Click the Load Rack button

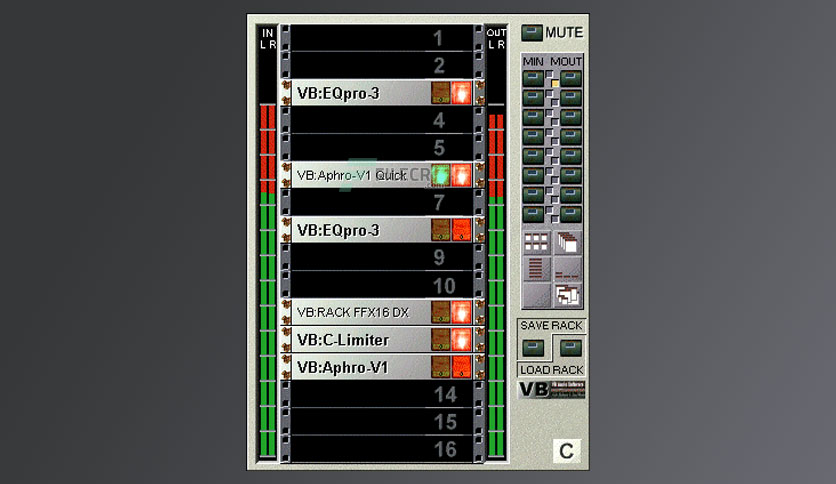coord(570,349)
